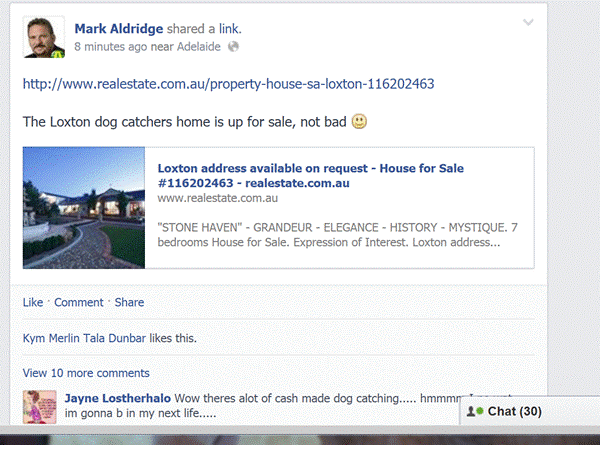The height and width of the screenshot is (457, 600).
Task: Open Mark Aldridge's profile picture
Action: point(44,38)
